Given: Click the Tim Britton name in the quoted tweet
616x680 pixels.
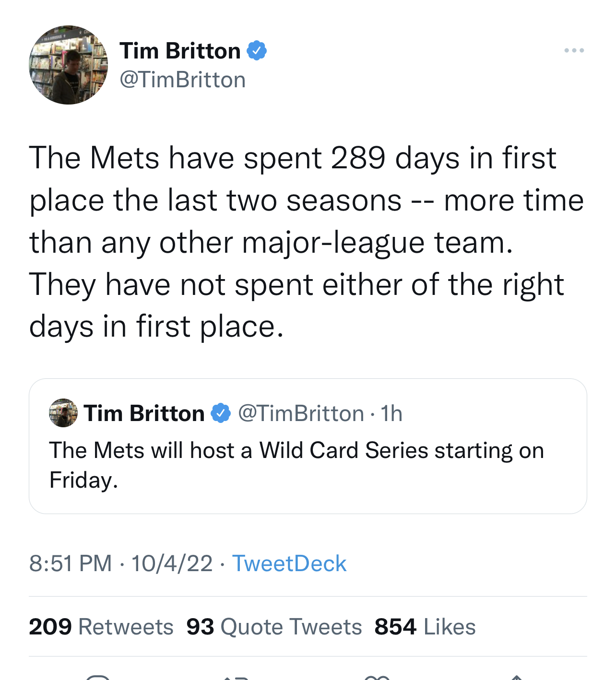Looking at the screenshot, I should (144, 413).
